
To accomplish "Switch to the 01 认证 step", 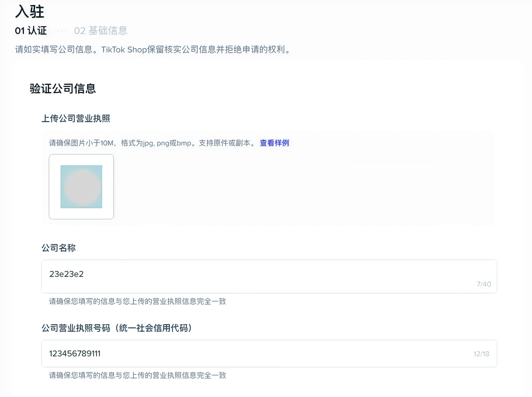I will [31, 31].
